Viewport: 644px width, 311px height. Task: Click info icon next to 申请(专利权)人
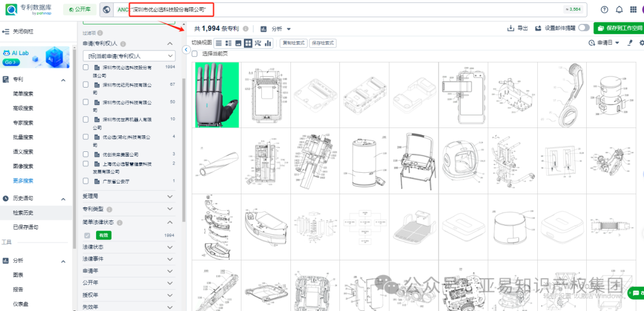(123, 43)
